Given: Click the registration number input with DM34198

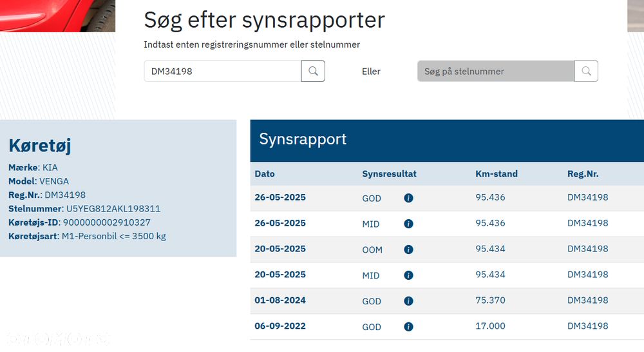Looking at the screenshot, I should 222,71.
